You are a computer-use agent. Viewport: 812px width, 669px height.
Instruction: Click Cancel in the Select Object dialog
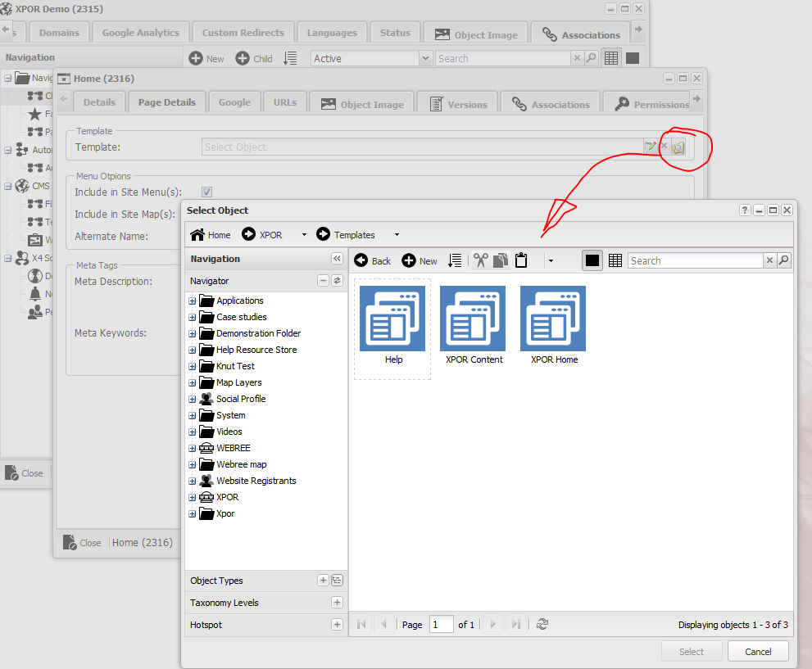(x=758, y=652)
